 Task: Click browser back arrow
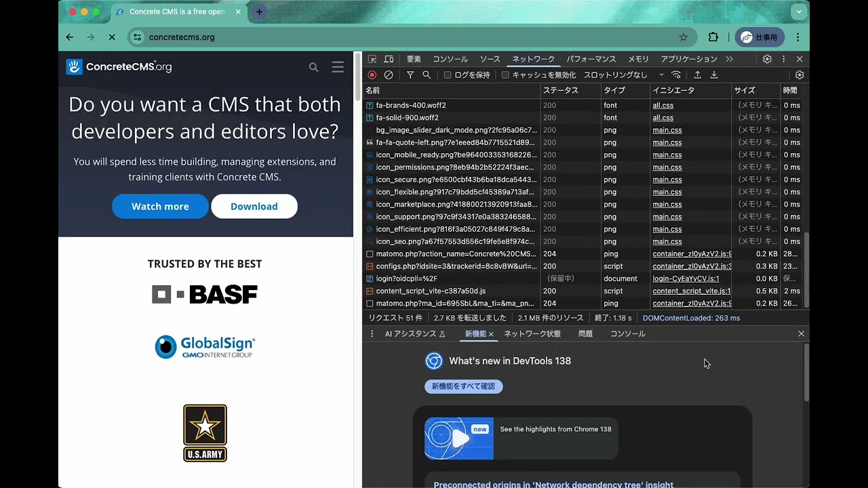click(69, 37)
